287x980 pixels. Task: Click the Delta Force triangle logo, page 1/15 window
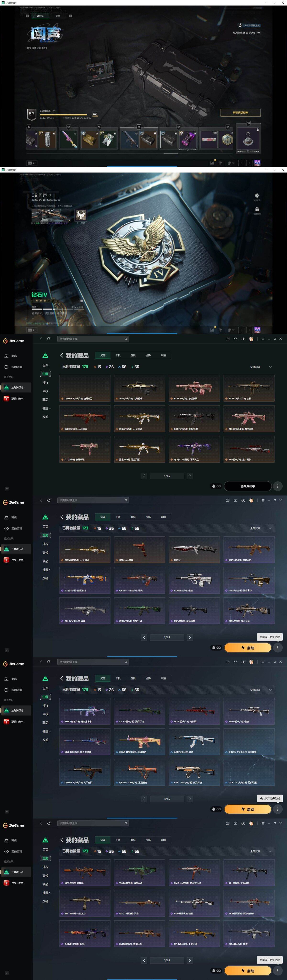pyautogui.click(x=45, y=356)
